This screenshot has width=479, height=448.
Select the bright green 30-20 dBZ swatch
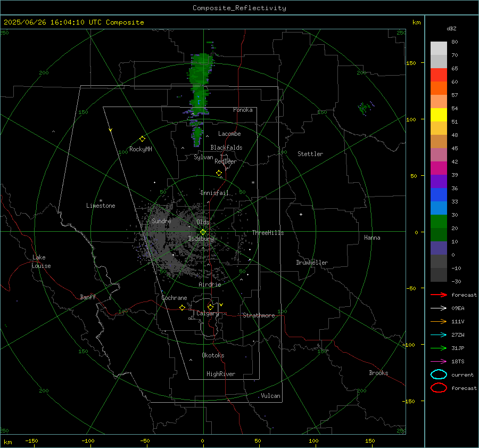click(x=439, y=222)
